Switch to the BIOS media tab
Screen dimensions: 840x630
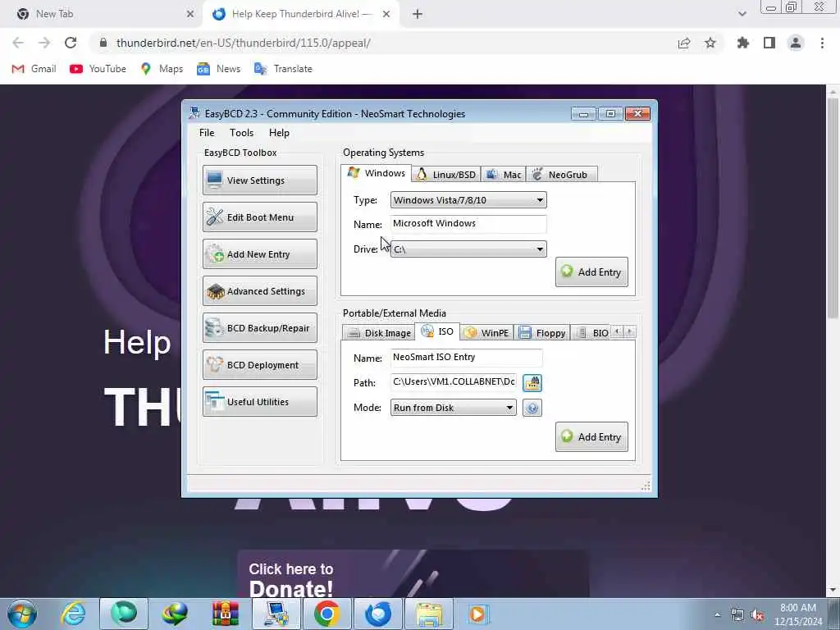591,333
